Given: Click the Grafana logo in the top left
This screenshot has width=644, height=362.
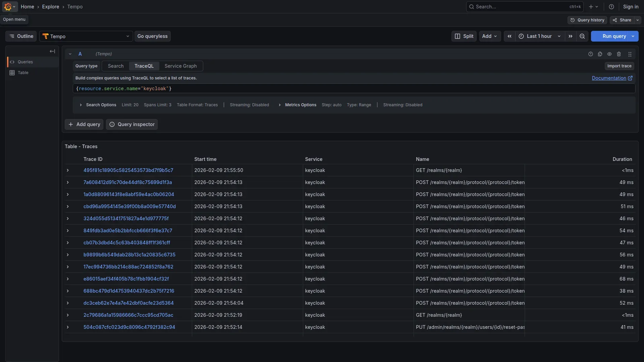Looking at the screenshot, I should click(7, 7).
